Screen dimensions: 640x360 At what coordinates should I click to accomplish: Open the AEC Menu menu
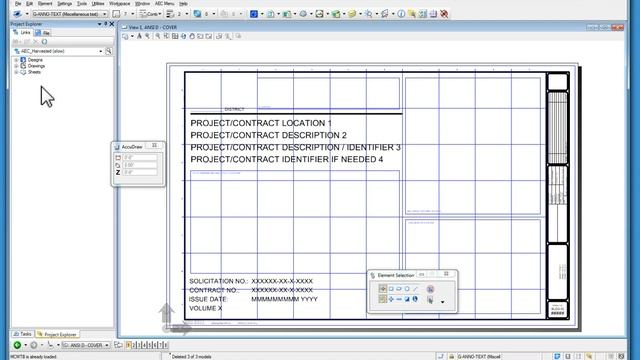pyautogui.click(x=164, y=3)
